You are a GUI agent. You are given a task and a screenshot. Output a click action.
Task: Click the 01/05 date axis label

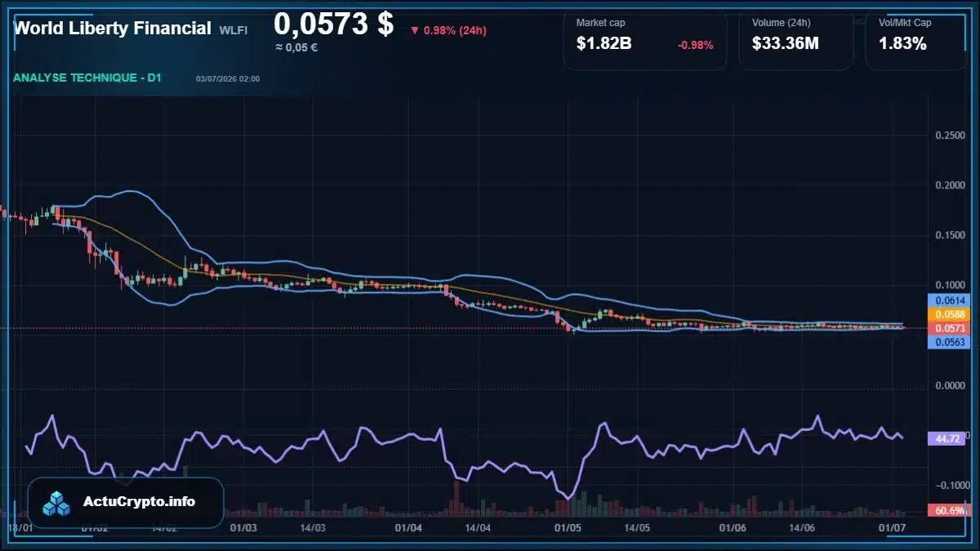coord(568,528)
